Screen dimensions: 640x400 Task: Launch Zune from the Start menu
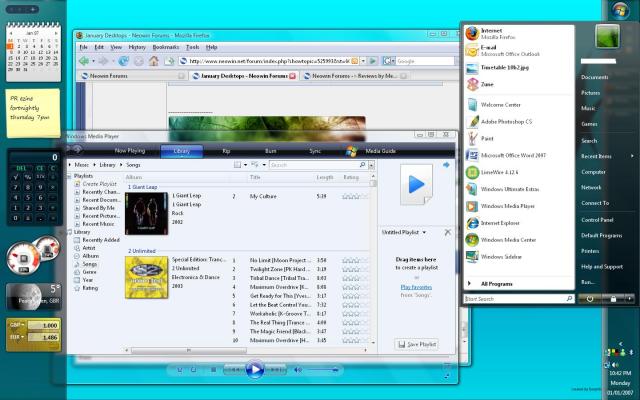(518, 84)
